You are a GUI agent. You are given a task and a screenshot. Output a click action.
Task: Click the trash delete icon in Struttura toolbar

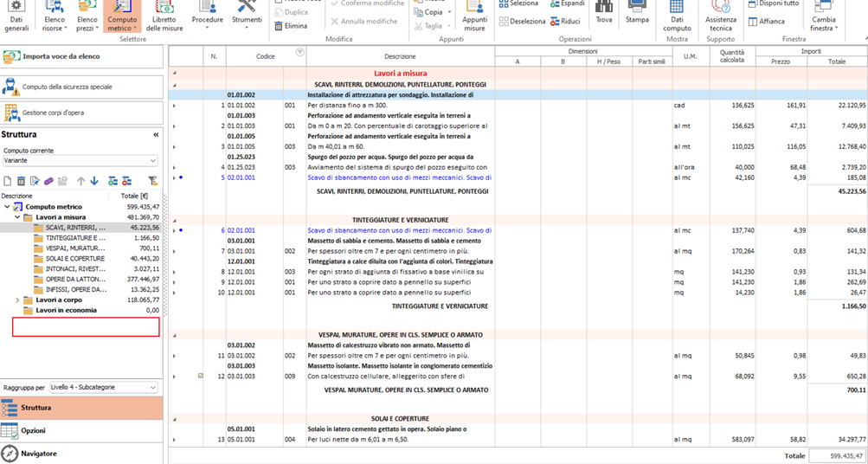21,181
